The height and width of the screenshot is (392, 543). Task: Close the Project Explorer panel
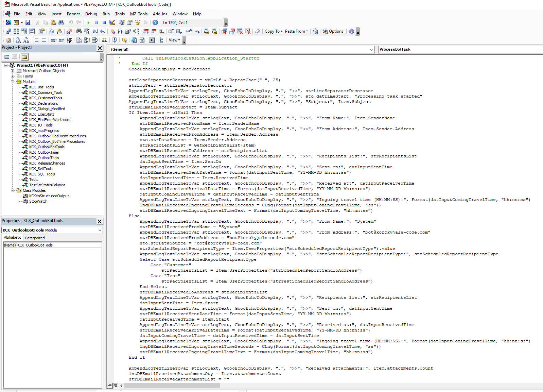pos(100,48)
